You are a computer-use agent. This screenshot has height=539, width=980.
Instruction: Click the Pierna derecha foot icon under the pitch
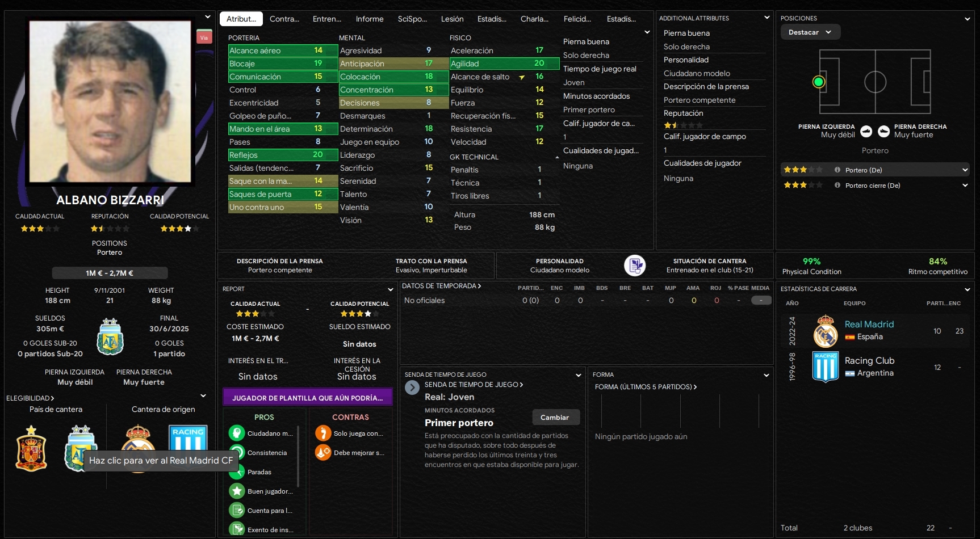pyautogui.click(x=884, y=132)
